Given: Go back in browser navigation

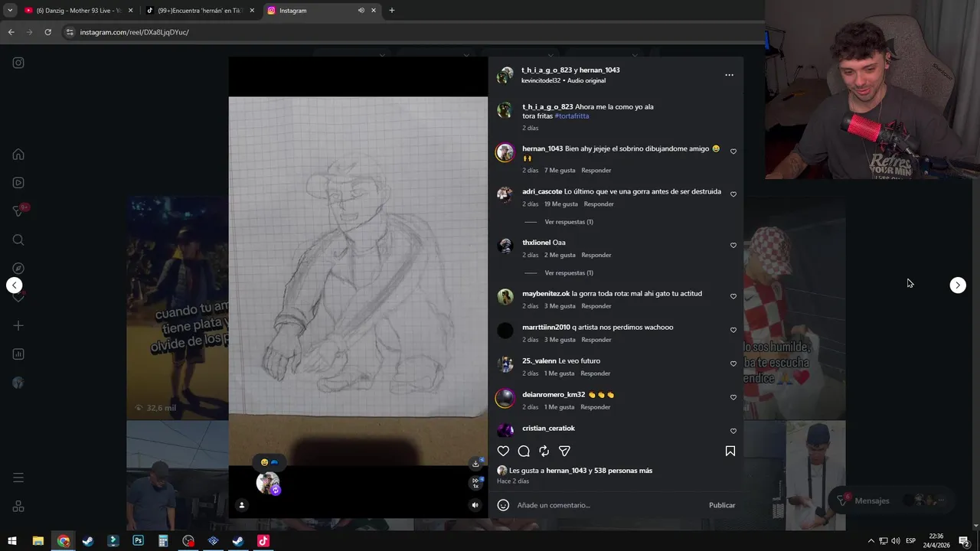Looking at the screenshot, I should click(11, 32).
